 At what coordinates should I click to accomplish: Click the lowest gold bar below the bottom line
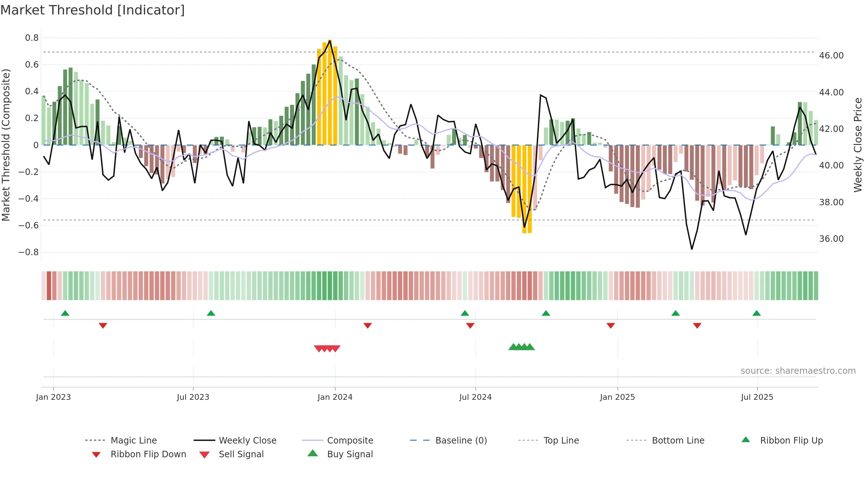tap(524, 189)
